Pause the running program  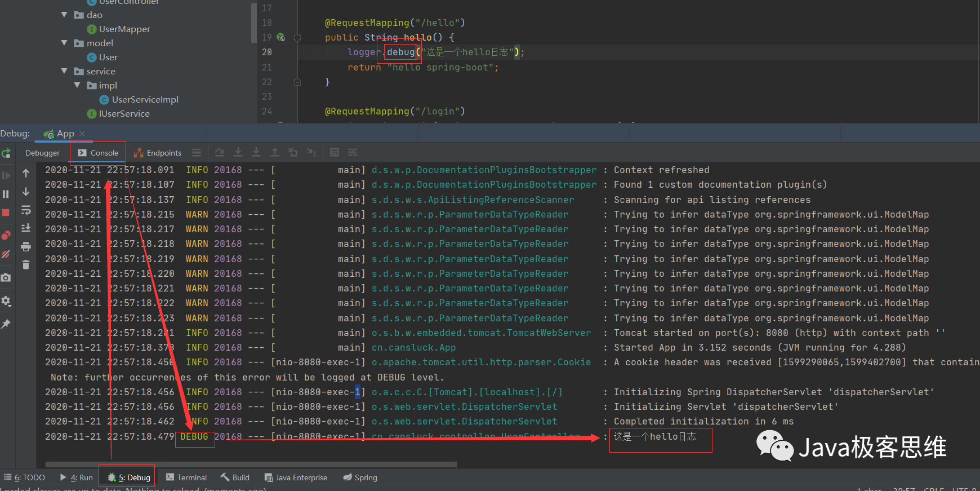[x=6, y=194]
